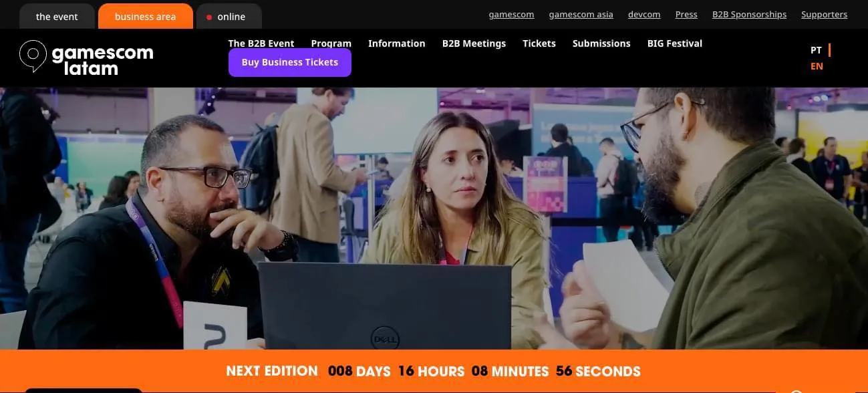Open the Supporters link

(824, 15)
